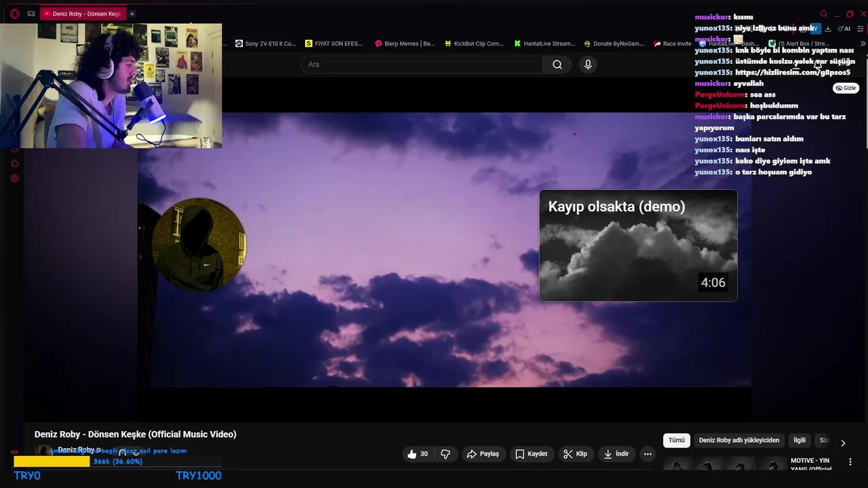Click the chat message 'bunları satın aldım'
The height and width of the screenshot is (488, 868).
pos(769,139)
